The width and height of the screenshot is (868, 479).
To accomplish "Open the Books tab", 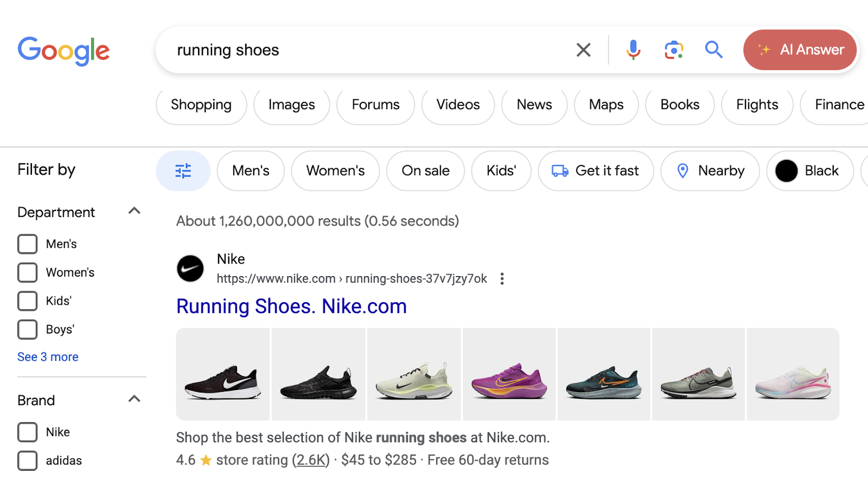I will click(x=680, y=105).
